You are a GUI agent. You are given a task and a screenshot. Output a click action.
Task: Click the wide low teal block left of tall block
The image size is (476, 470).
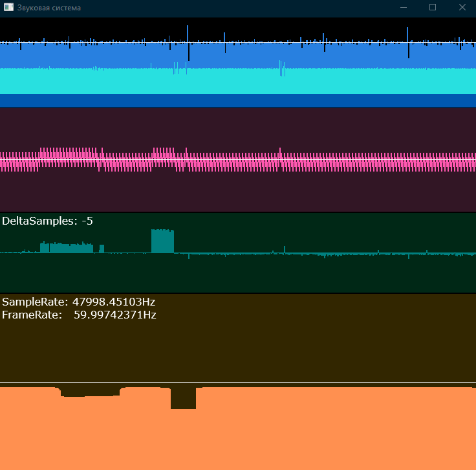point(66,247)
